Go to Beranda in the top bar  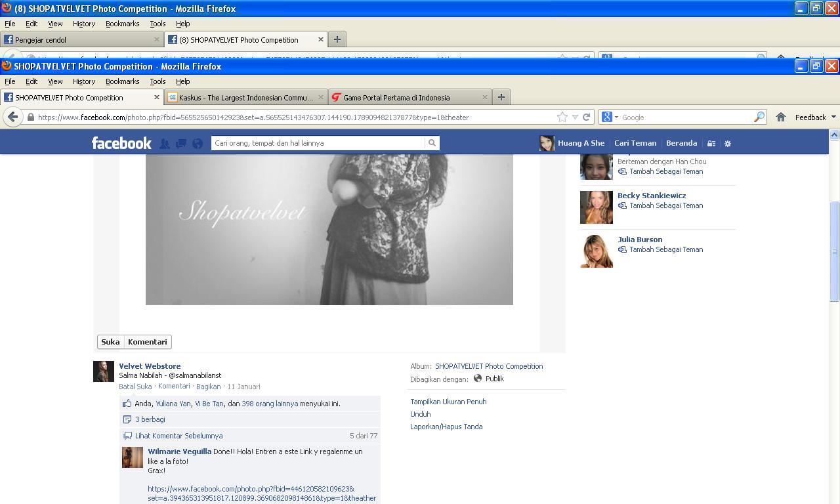(x=681, y=143)
